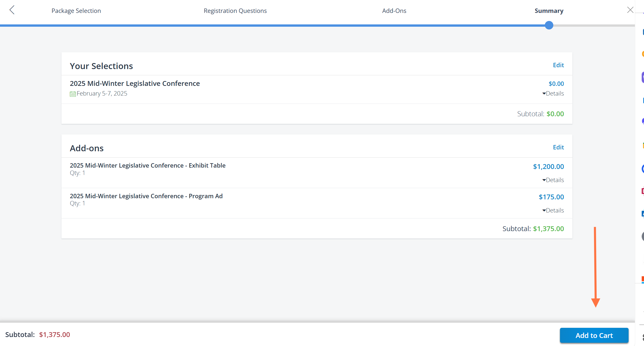Click the Add-ons heading
The width and height of the screenshot is (644, 346).
pyautogui.click(x=87, y=148)
